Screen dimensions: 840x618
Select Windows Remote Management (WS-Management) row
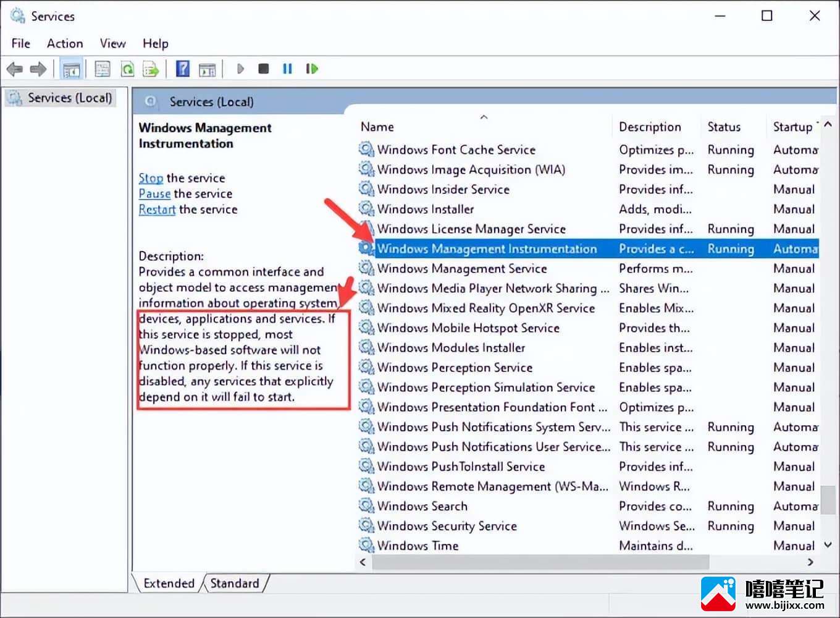coord(588,486)
